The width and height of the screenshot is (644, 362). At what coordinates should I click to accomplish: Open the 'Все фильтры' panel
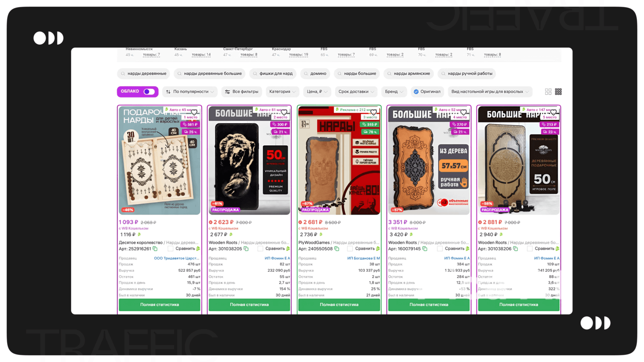[242, 92]
